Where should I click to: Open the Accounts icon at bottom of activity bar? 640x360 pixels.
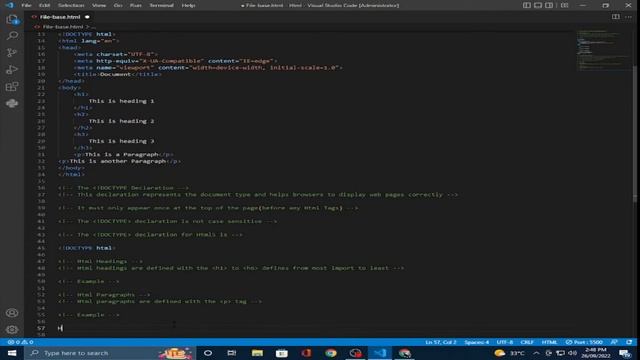(x=12, y=313)
